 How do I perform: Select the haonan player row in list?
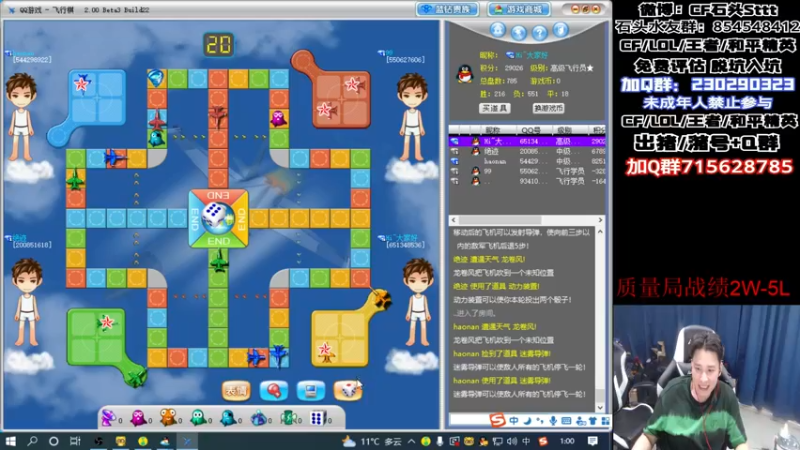[x=527, y=161]
